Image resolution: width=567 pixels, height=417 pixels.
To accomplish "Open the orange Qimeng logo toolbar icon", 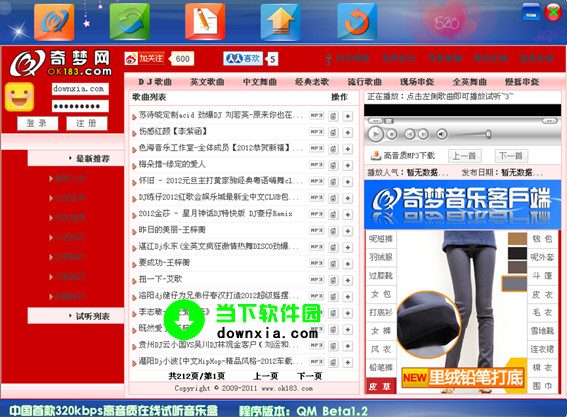I will (54, 22).
